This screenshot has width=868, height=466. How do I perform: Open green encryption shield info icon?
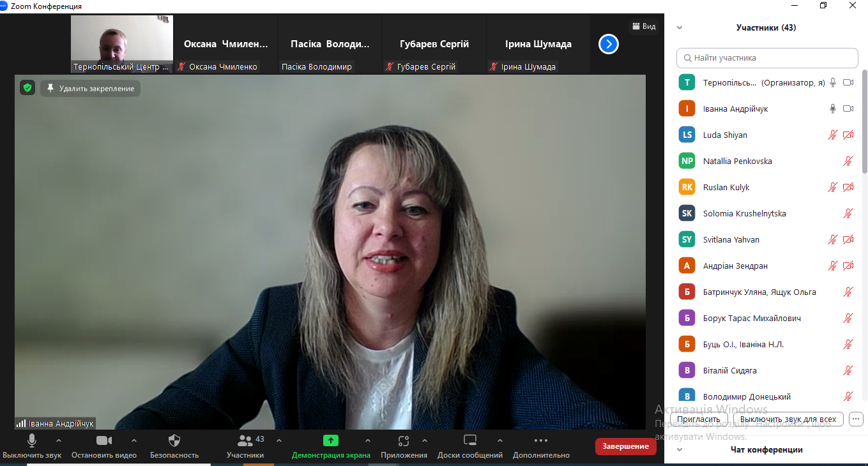[x=27, y=88]
